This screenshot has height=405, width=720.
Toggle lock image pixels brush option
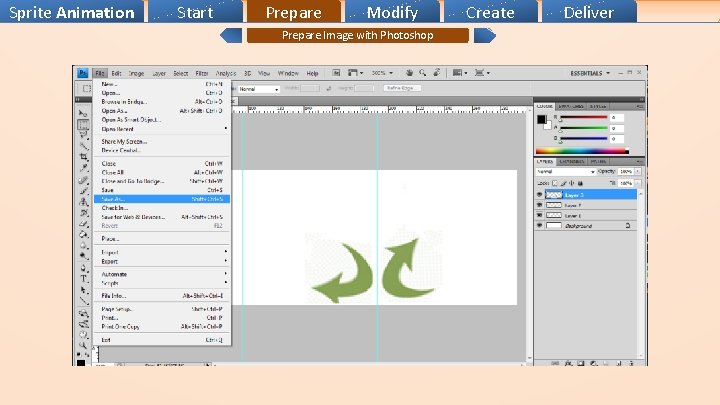pyautogui.click(x=563, y=183)
